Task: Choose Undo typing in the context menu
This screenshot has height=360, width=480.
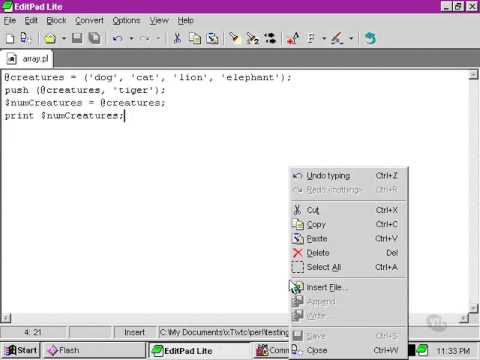Action: pyautogui.click(x=348, y=176)
